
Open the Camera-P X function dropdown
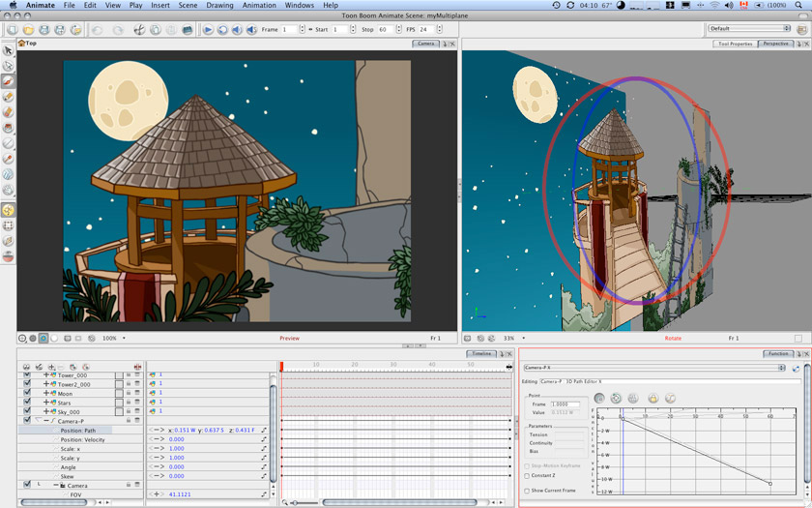click(653, 368)
